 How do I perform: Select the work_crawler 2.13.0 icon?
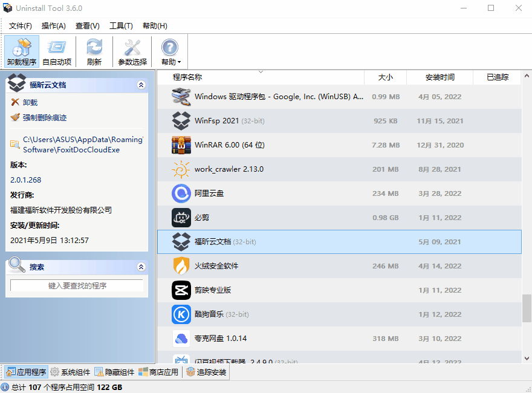181,169
